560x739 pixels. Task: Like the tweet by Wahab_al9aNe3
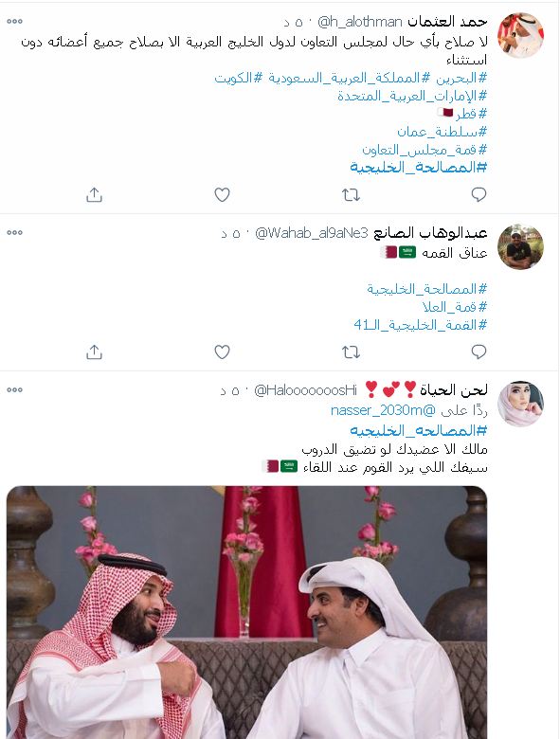[x=222, y=352]
